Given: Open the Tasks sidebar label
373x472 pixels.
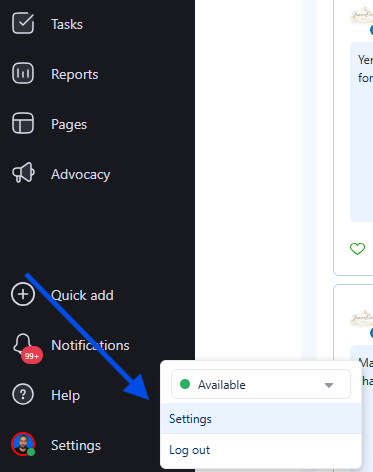Looking at the screenshot, I should tap(67, 24).
